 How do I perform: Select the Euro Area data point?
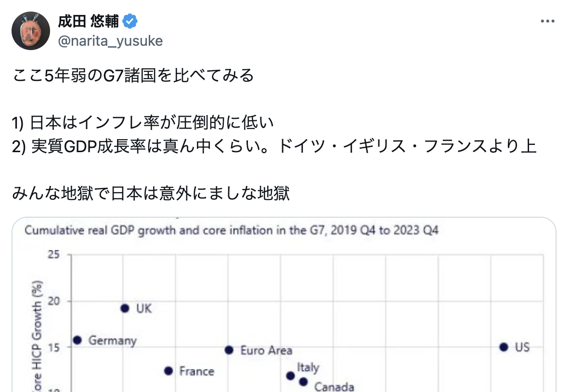click(x=229, y=350)
